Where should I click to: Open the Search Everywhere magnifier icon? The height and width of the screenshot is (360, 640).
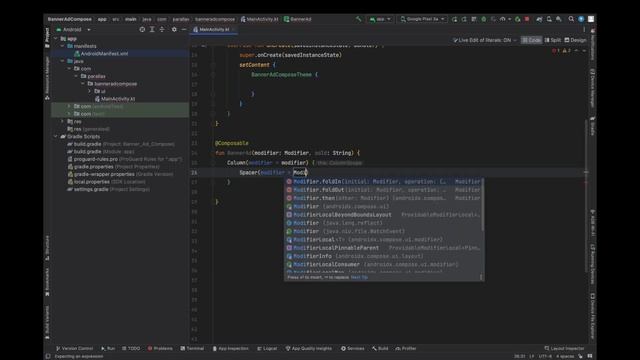coord(571,19)
